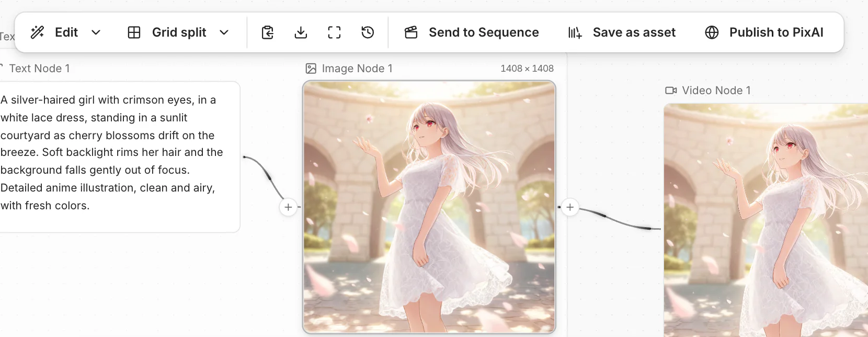Viewport: 868px width, 337px height.
Task: Click into the Text Node 1 prompt text
Action: [x=112, y=153]
